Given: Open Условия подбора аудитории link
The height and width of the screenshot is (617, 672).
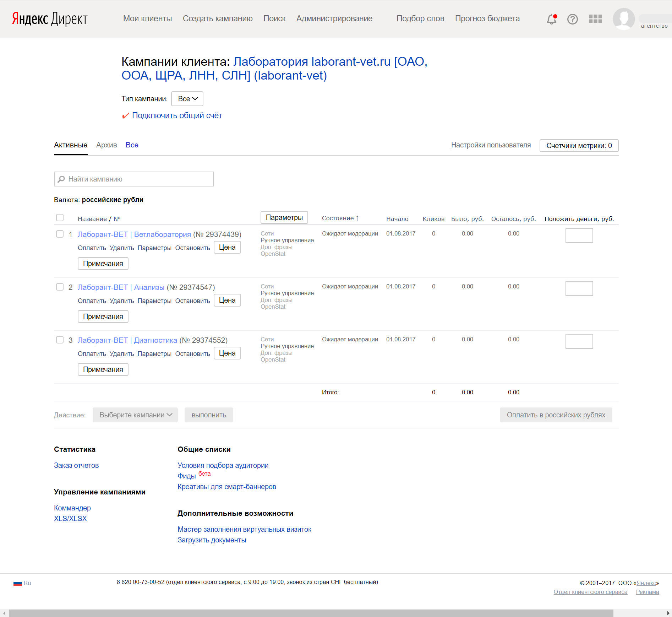Looking at the screenshot, I should [x=223, y=465].
